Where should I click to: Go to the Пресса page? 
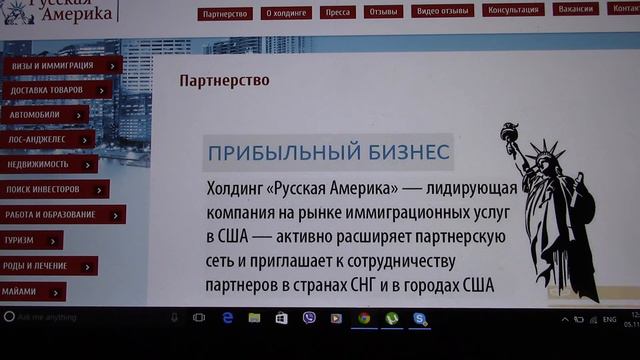[338, 12]
